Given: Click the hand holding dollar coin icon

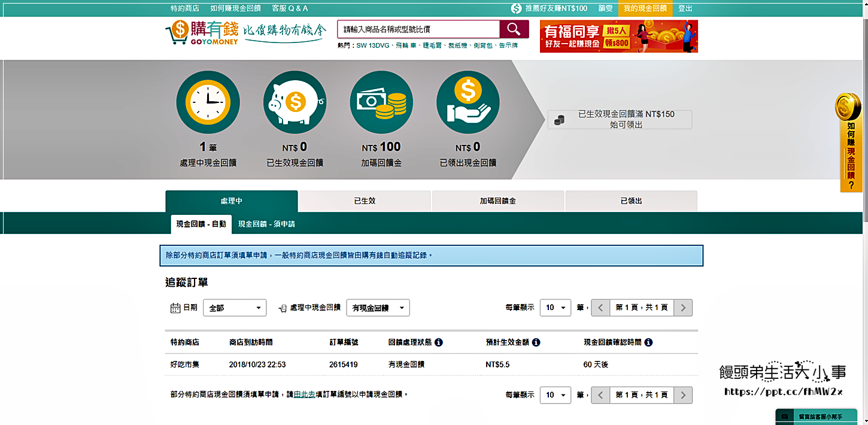Looking at the screenshot, I should (468, 102).
